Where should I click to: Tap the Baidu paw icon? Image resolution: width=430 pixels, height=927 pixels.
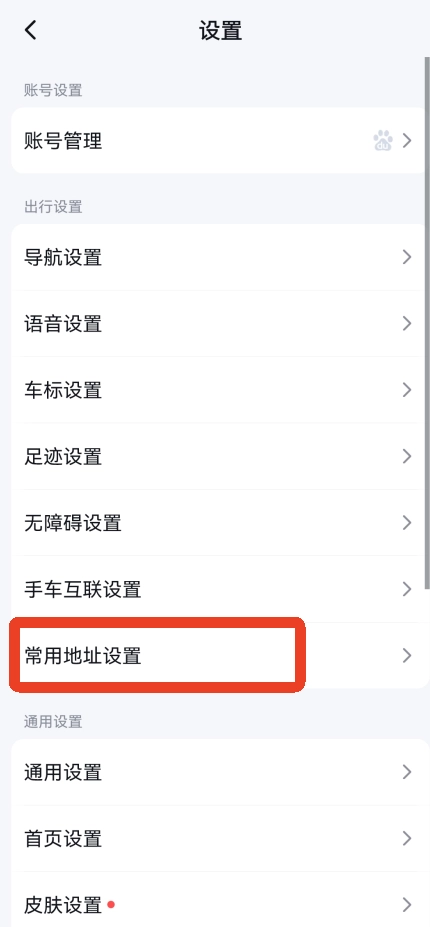click(383, 141)
